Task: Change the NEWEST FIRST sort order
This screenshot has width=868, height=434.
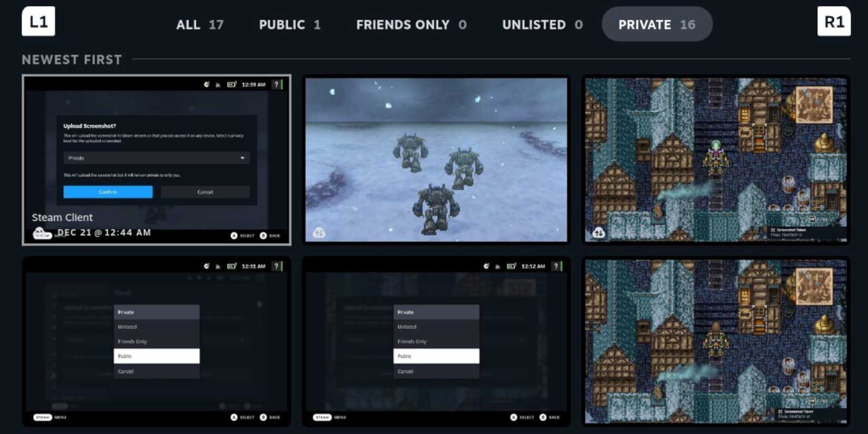Action: 72,59
